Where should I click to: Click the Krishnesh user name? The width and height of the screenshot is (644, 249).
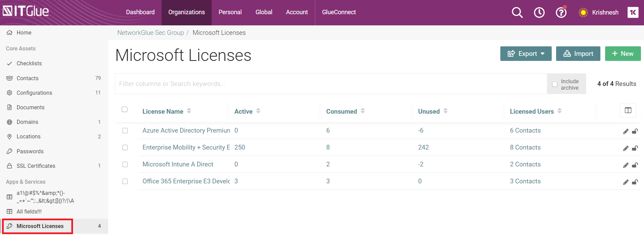pos(605,13)
